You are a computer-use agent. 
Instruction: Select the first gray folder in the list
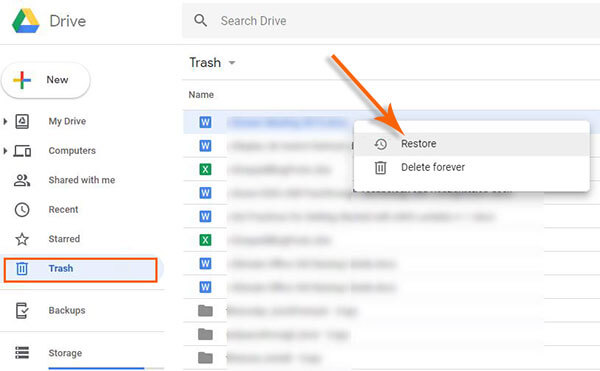(205, 311)
